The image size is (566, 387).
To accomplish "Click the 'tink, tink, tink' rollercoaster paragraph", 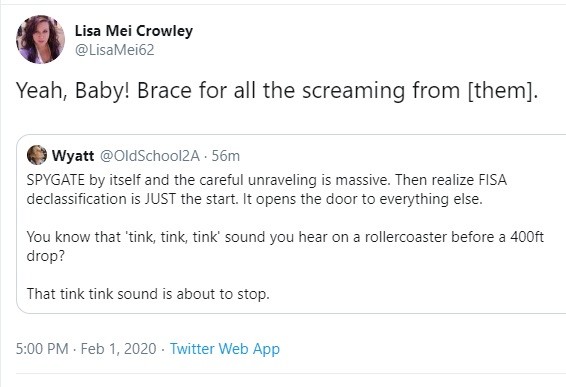I will (x=285, y=246).
